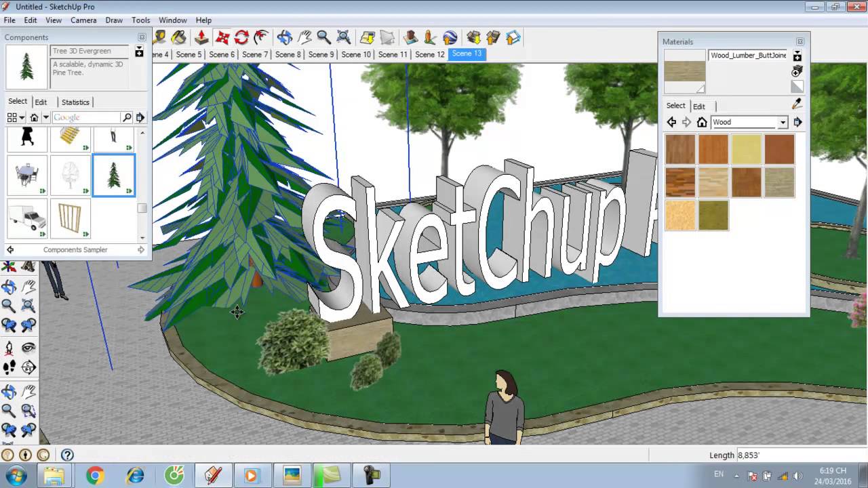Select the Walk footprints tool
The image size is (868, 488).
pyautogui.click(x=9, y=368)
